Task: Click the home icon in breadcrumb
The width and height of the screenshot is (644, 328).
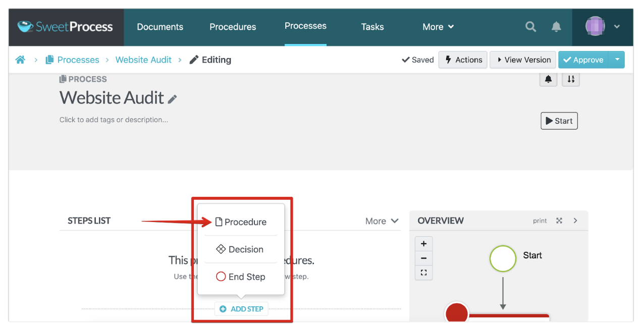Action: click(20, 60)
